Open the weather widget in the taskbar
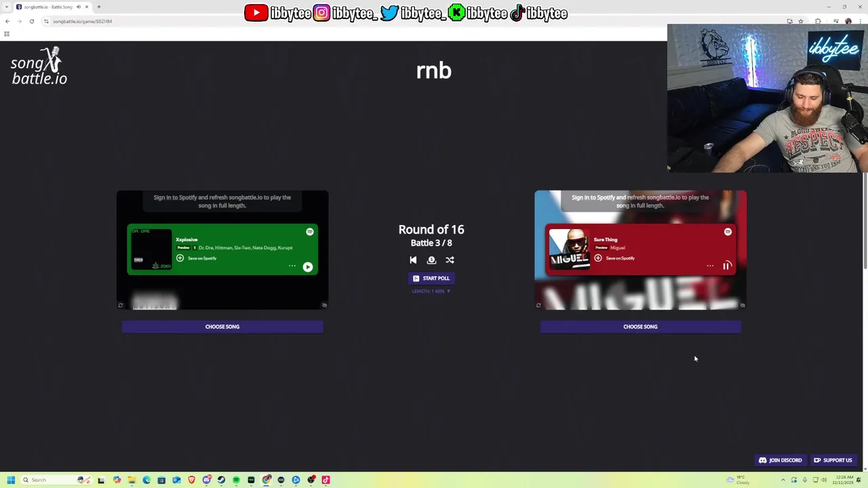The width and height of the screenshot is (868, 488). point(738,480)
